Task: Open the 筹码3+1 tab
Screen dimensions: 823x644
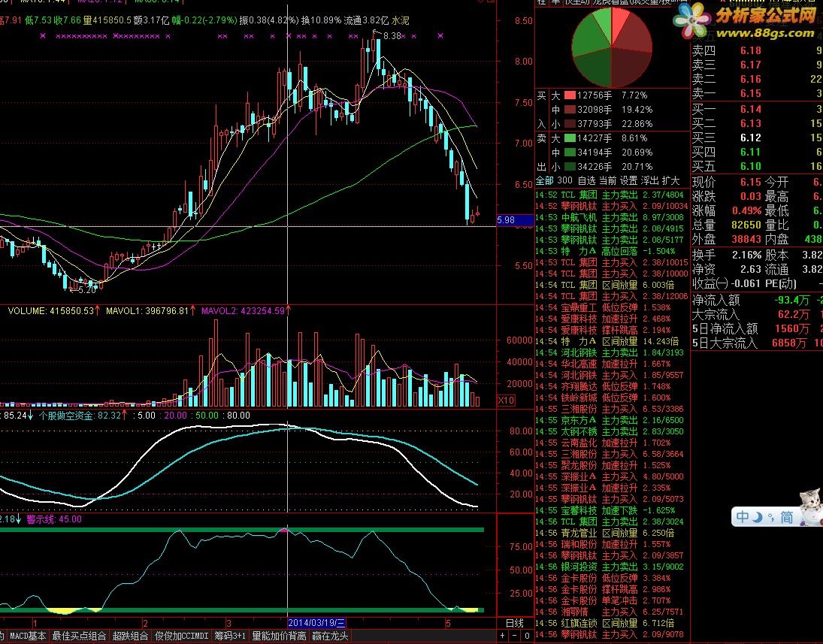Action: [x=230, y=636]
